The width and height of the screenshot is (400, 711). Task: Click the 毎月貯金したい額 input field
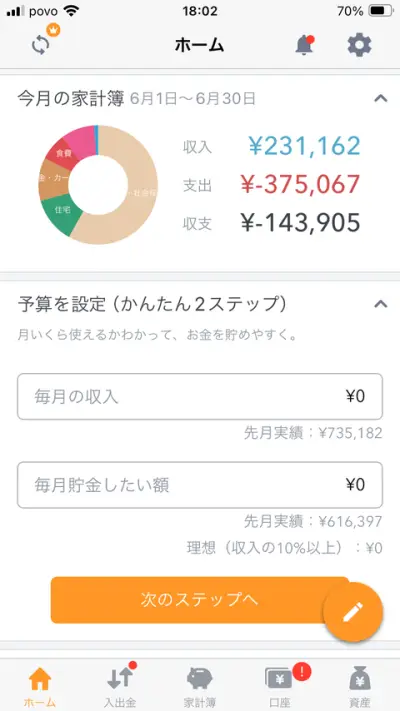pos(200,485)
